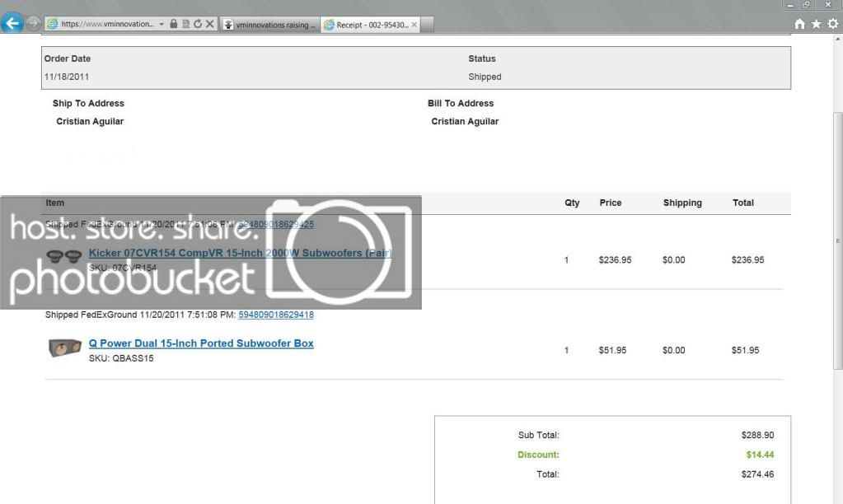Screen dimensions: 843x504
Task: Open the Q Power Dual 15-Inch Subwoofer Box link
Action: [201, 343]
